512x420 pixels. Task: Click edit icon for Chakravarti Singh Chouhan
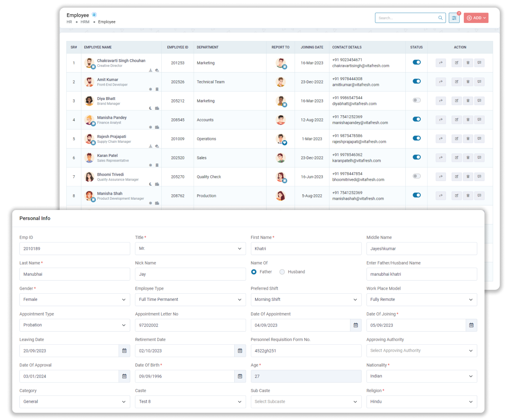pos(457,63)
